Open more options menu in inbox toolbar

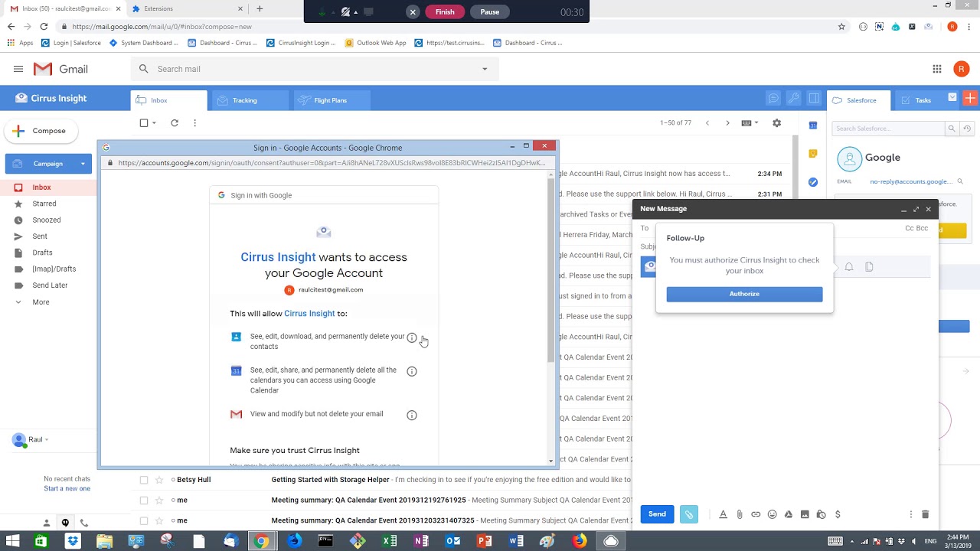click(x=195, y=123)
